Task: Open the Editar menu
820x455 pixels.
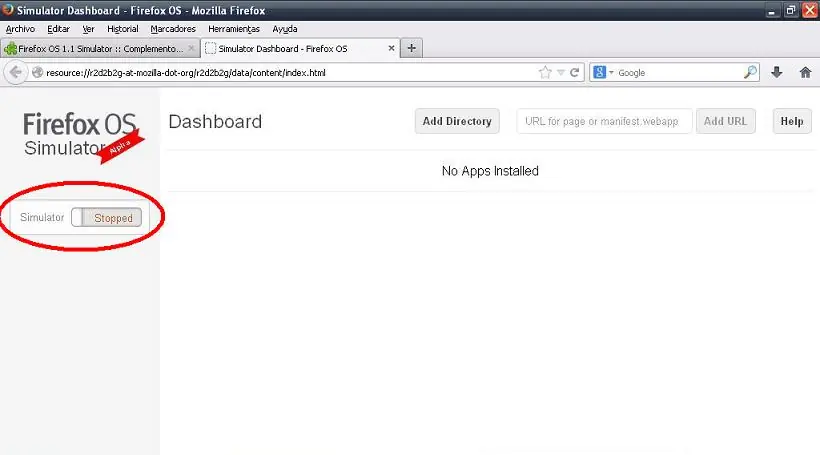Action: pos(58,29)
